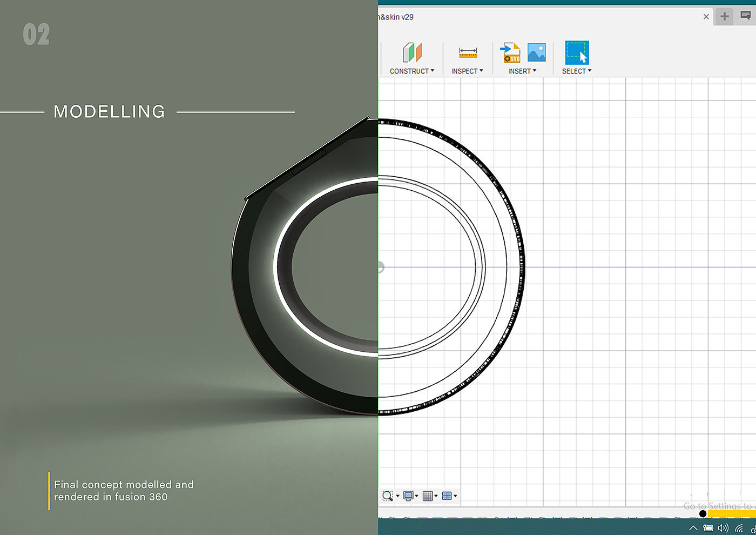Viewport: 756px width, 535px height.
Task: Click the Insert SVG icon
Action: click(510, 52)
